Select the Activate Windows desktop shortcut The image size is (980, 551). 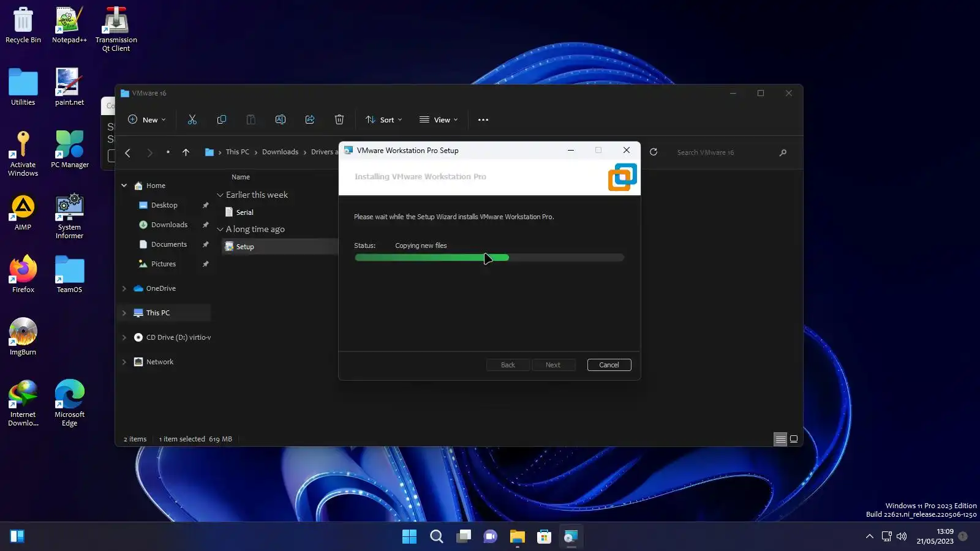pyautogui.click(x=23, y=154)
